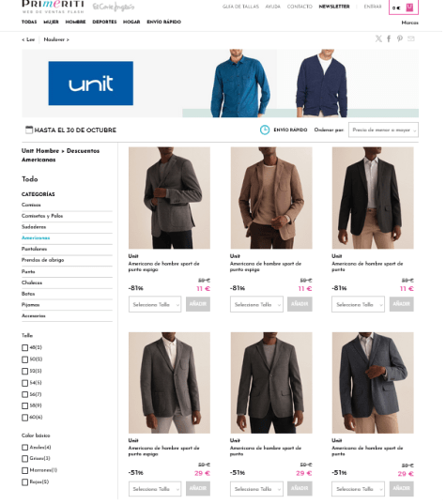Expand Selecciona Talla for first gray blazer
The width and height of the screenshot is (446, 504).
[156, 307]
